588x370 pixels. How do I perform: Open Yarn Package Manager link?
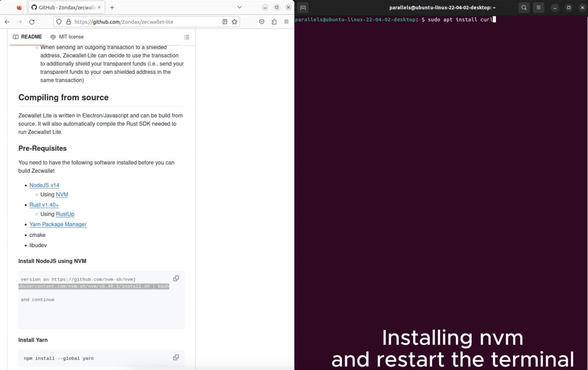click(58, 224)
